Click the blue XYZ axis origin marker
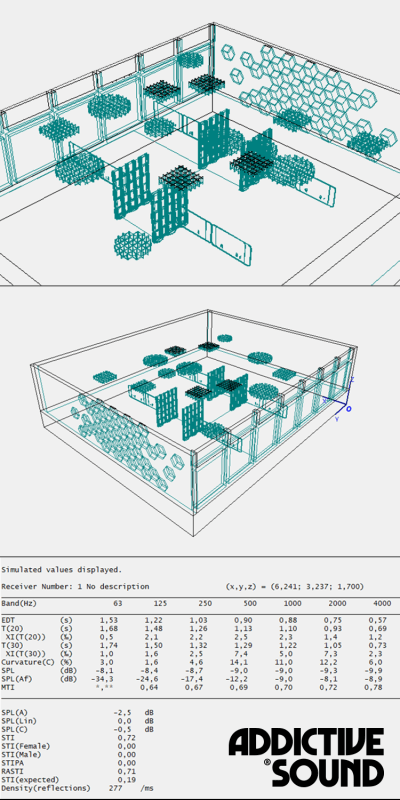This screenshot has width=400, height=800. point(348,408)
